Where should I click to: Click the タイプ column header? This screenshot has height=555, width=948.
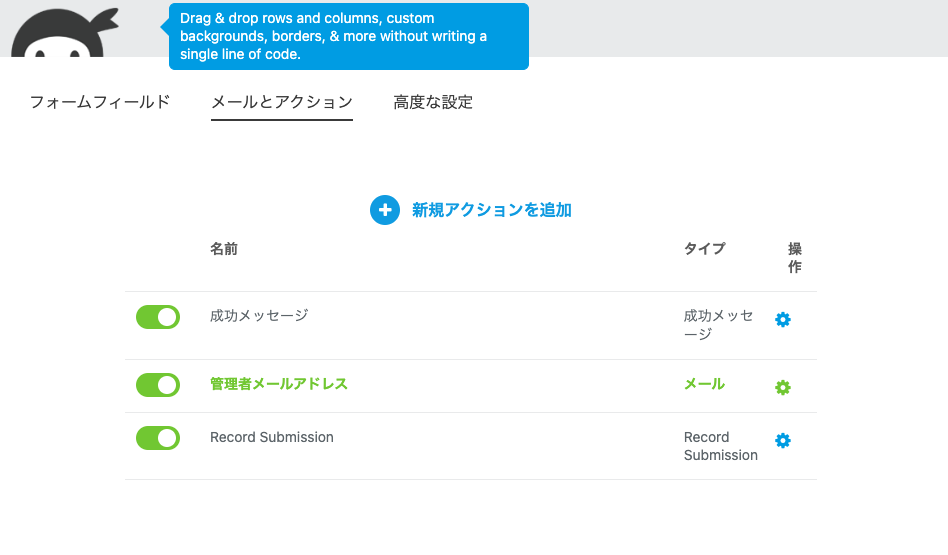point(705,249)
